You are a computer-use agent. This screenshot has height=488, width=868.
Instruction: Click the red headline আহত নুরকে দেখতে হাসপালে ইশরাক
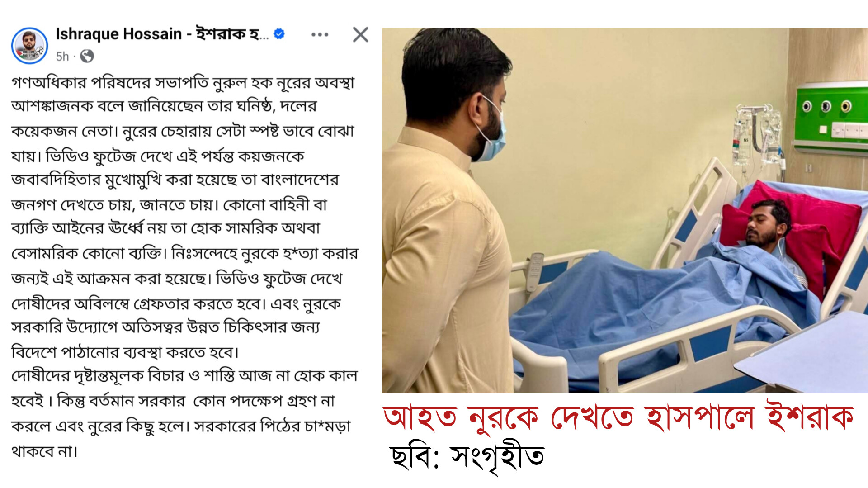point(618,417)
